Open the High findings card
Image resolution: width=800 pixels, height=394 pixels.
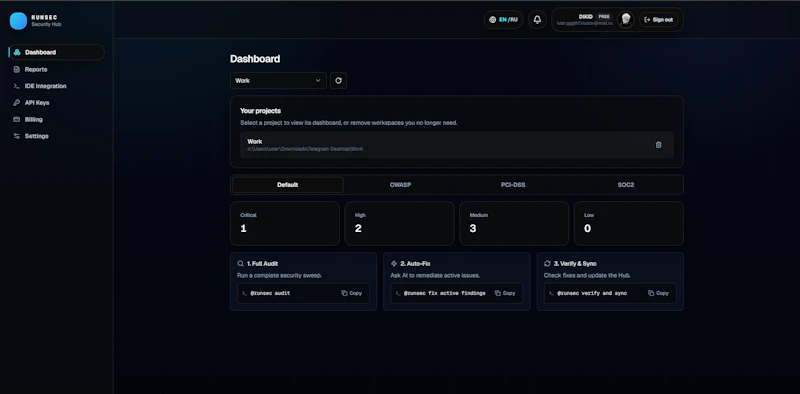(399, 224)
